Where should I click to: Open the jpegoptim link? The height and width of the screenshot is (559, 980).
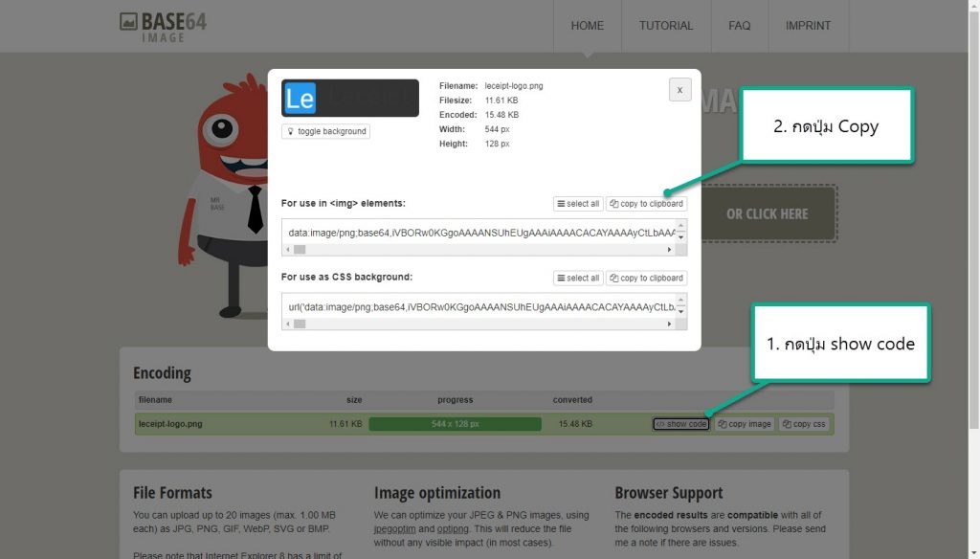tap(396, 527)
